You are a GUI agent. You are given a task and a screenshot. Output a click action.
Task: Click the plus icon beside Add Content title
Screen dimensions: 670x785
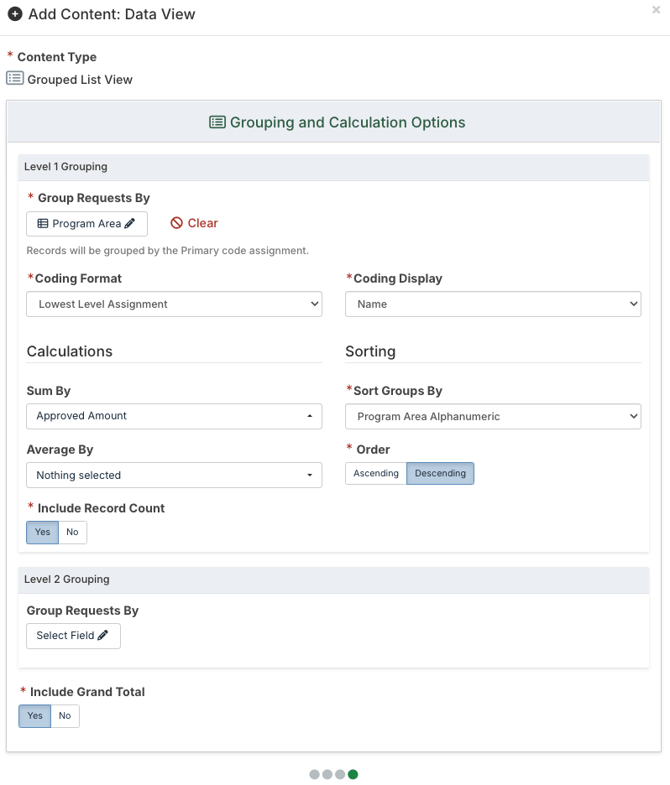click(x=15, y=14)
